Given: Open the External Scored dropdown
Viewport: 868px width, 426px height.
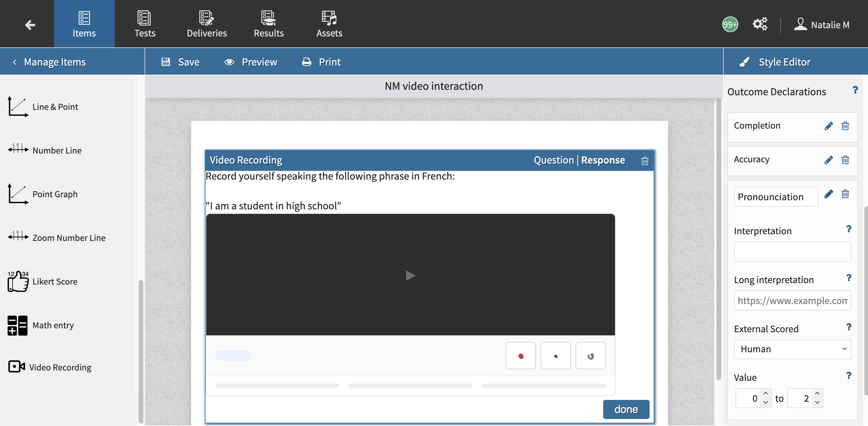Looking at the screenshot, I should pos(792,349).
